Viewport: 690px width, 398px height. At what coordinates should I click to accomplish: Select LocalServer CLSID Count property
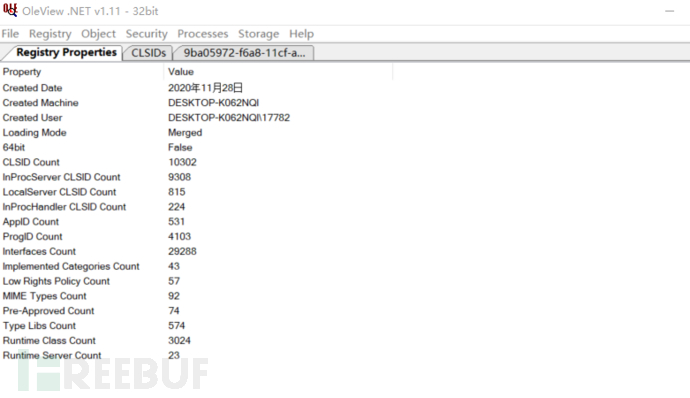point(59,192)
